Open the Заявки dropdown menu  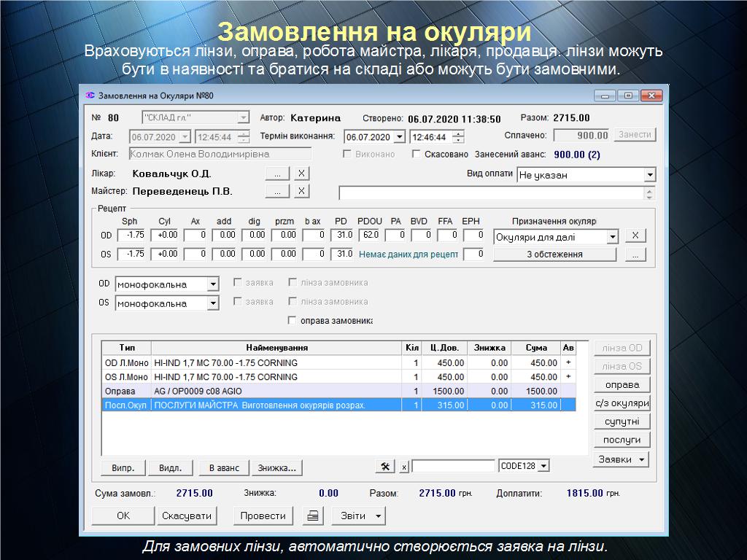[x=622, y=459]
